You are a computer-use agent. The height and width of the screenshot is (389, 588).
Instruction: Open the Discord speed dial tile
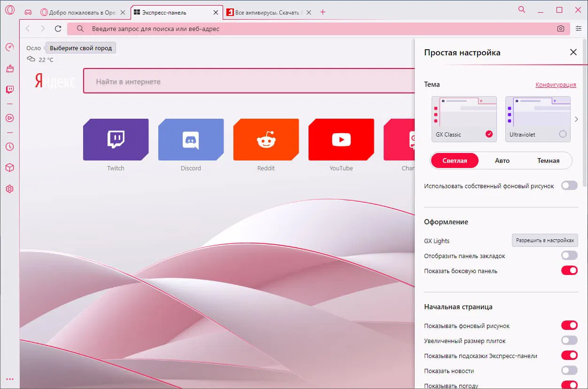pos(191,139)
